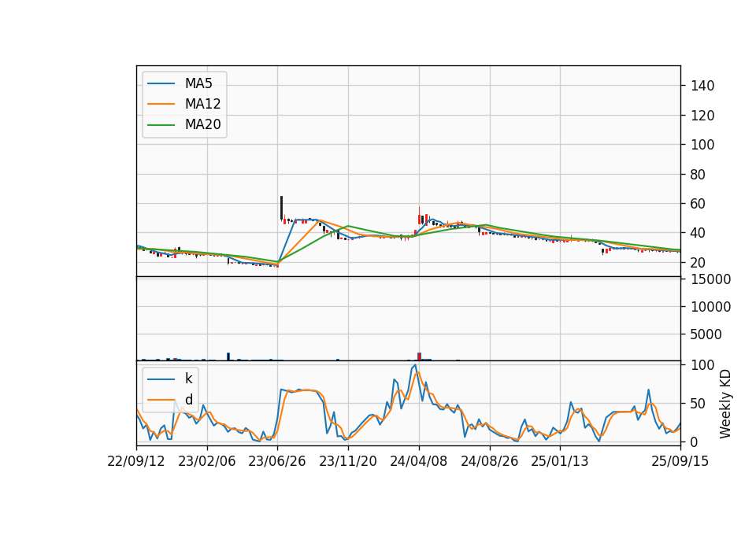
Task: Click the 5000 volume axis label
Action: coord(706,334)
